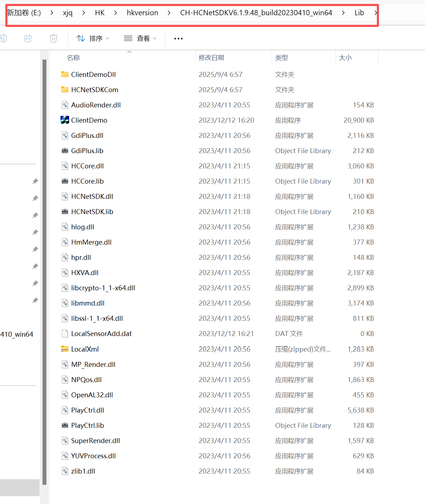Click the LocalXml zipped folder icon
425x504 pixels.
[x=65, y=349]
